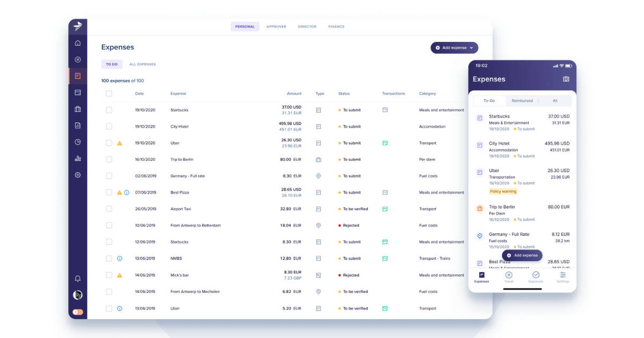Toggle the orange switch at sidebar bottom
This screenshot has height=338, width=644.
click(x=78, y=312)
